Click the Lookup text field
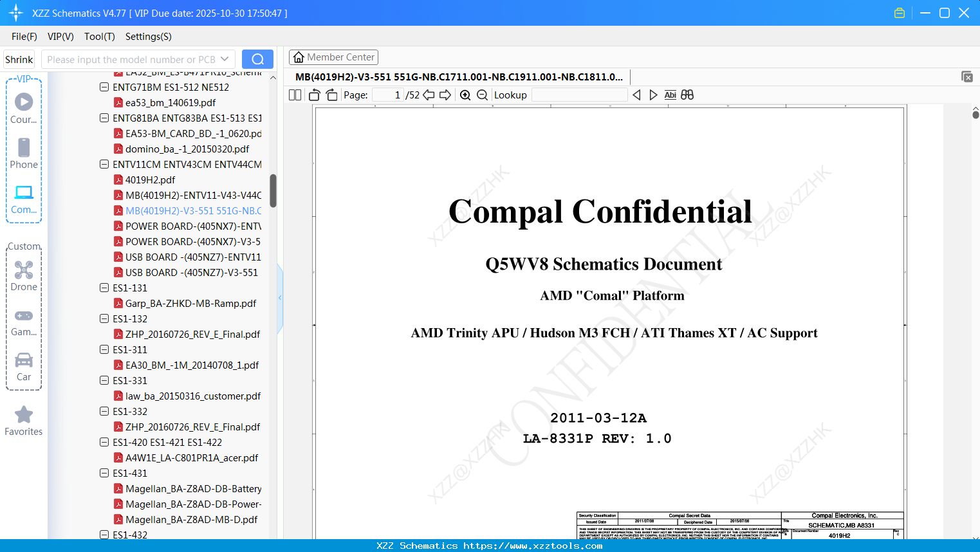This screenshot has width=980, height=552. click(579, 95)
